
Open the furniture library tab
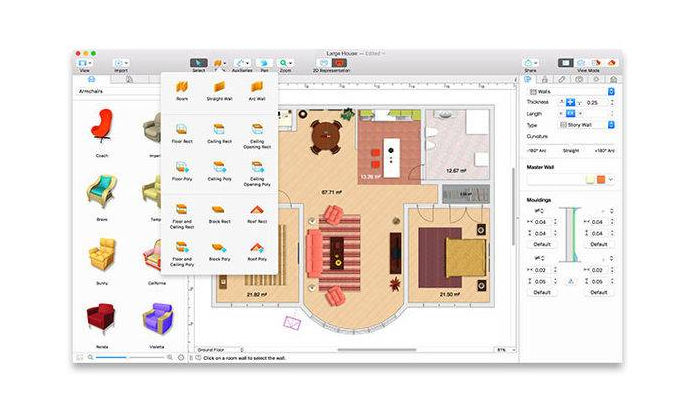tap(91, 79)
